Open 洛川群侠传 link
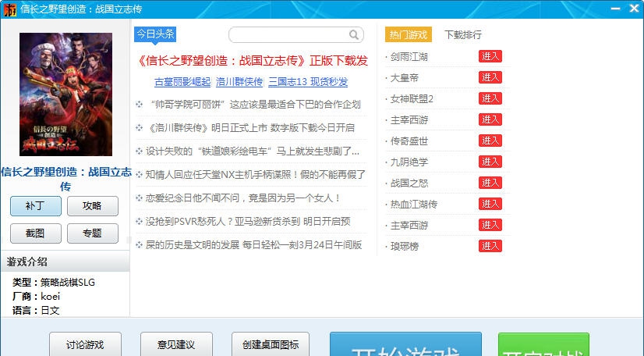Viewport: 644px width, 356px height. point(239,82)
